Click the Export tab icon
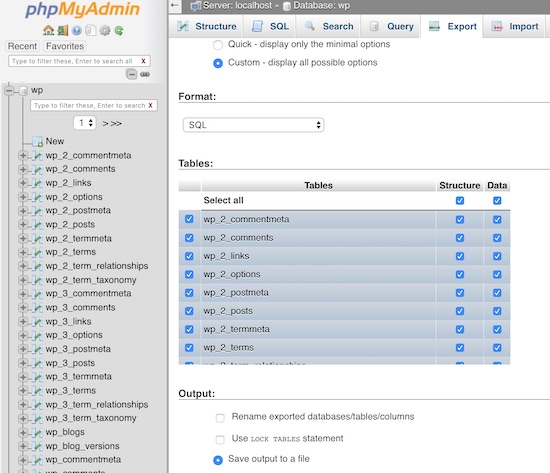Screen dimensions: 550x473 (434, 26)
